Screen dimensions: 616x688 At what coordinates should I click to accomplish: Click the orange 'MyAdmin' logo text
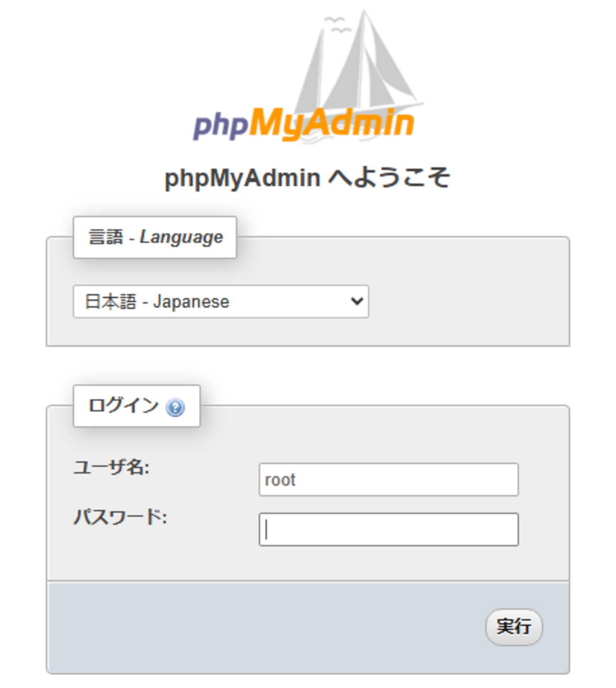click(332, 123)
